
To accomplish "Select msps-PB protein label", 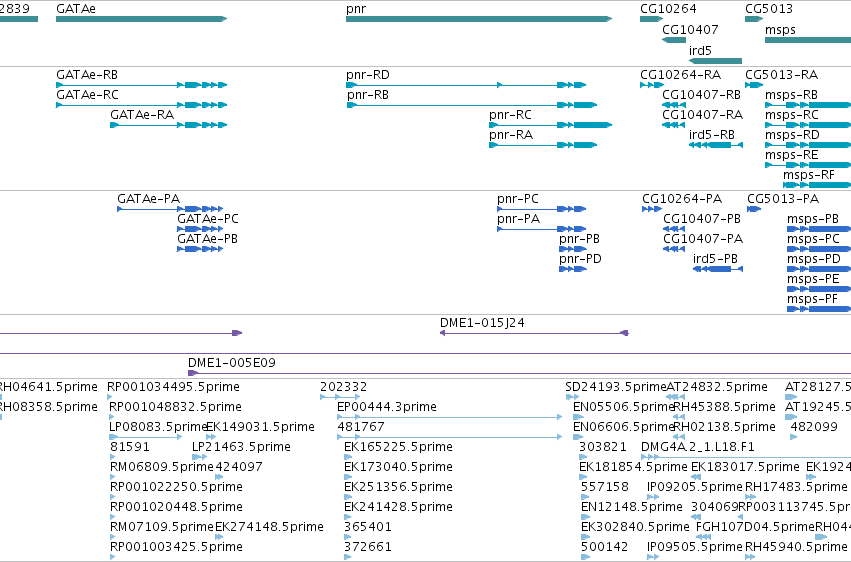I will (812, 219).
